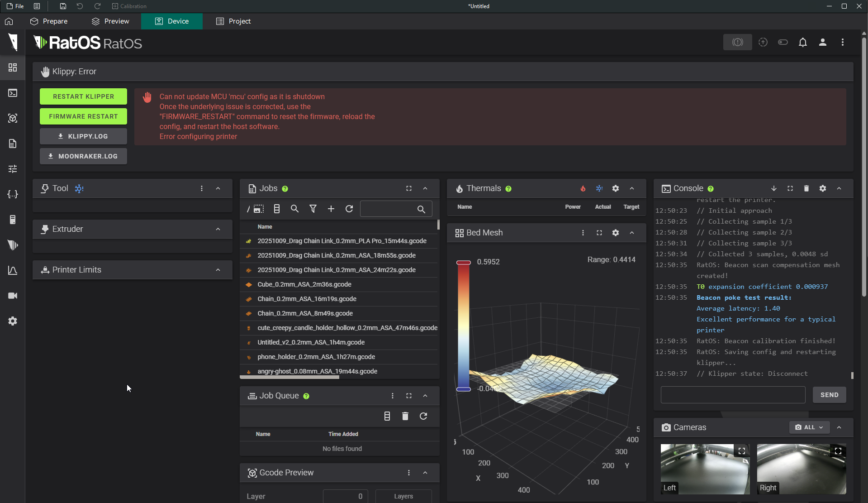The height and width of the screenshot is (503, 868).
Task: Open Bed Mesh settings gear
Action: pos(615,233)
